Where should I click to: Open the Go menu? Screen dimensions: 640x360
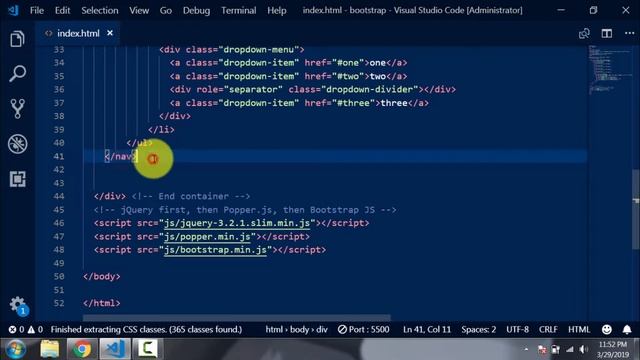pos(166,10)
